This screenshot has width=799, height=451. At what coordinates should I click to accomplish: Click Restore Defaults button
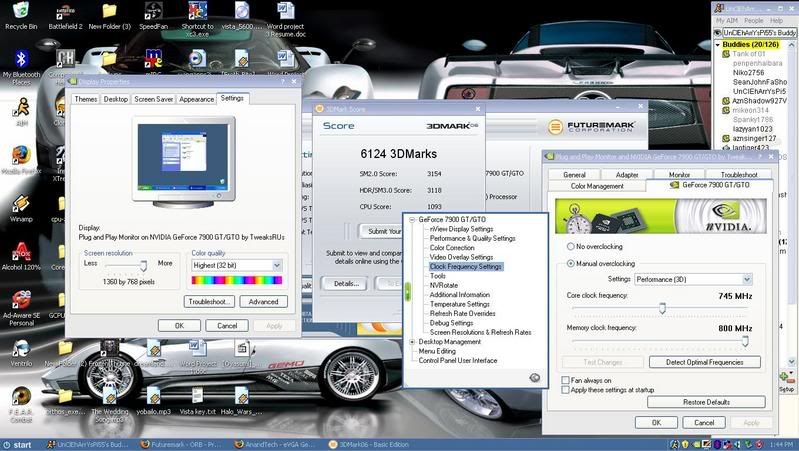coord(706,402)
